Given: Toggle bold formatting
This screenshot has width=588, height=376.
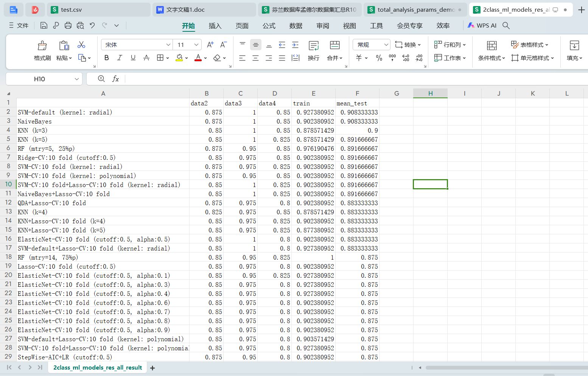Looking at the screenshot, I should coord(107,58).
